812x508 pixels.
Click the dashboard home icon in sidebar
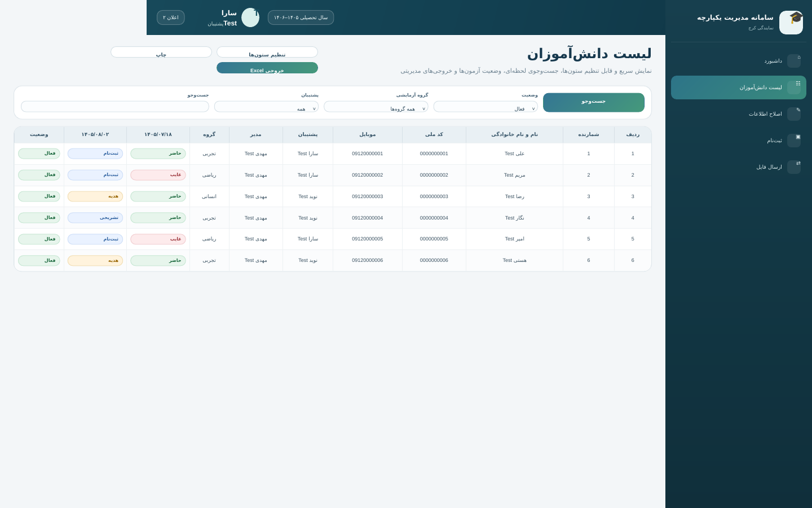[794, 61]
